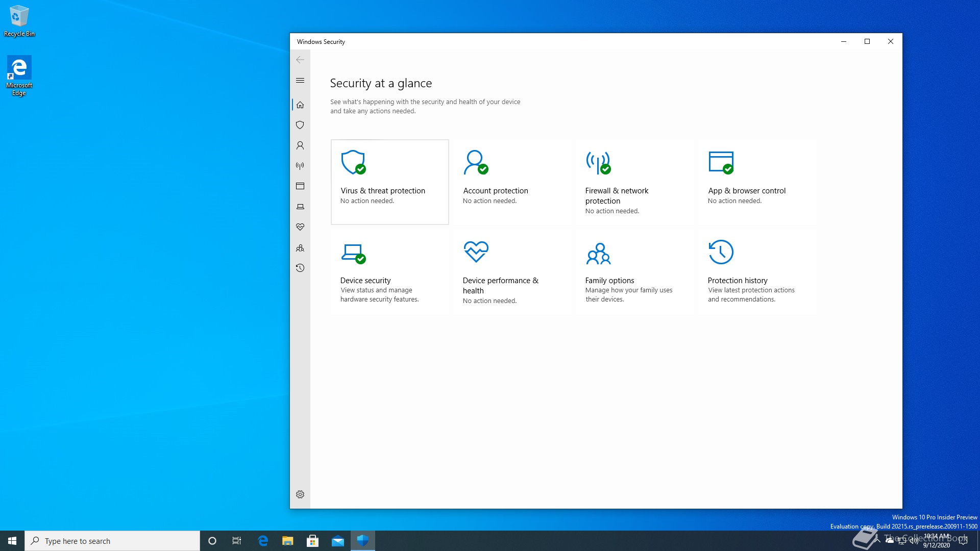Select the Microsoft Edge desktop shortcut
Viewport: 980px width, 551px height.
tap(19, 76)
